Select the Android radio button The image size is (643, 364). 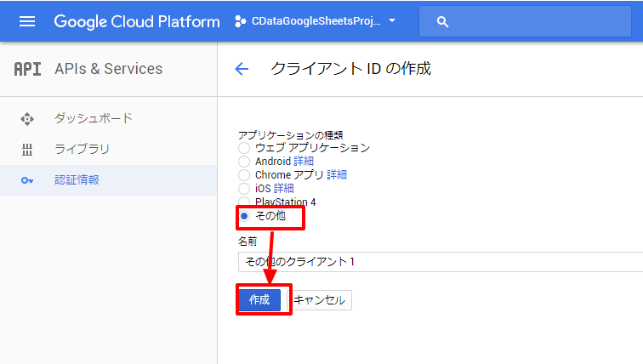[244, 162]
